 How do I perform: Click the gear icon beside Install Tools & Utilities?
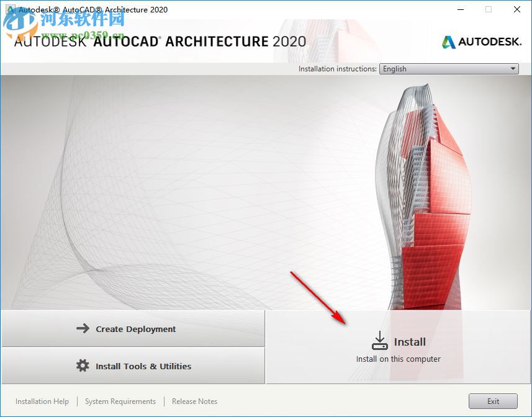[82, 366]
